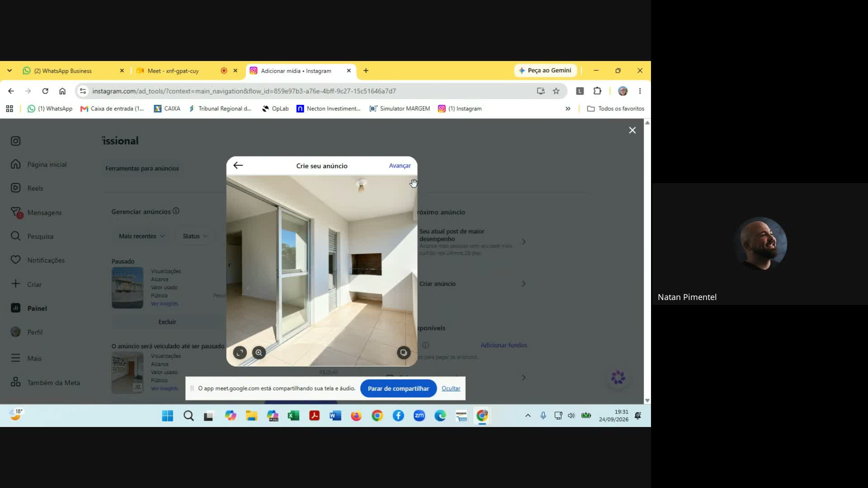Open the Windows Start button

[x=167, y=416]
